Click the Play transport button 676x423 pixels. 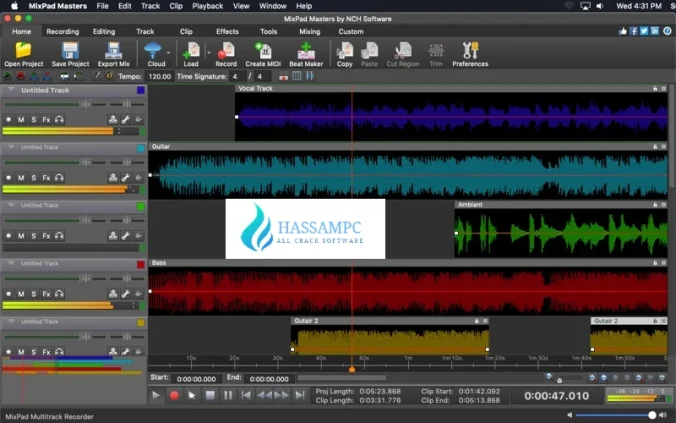pos(156,395)
